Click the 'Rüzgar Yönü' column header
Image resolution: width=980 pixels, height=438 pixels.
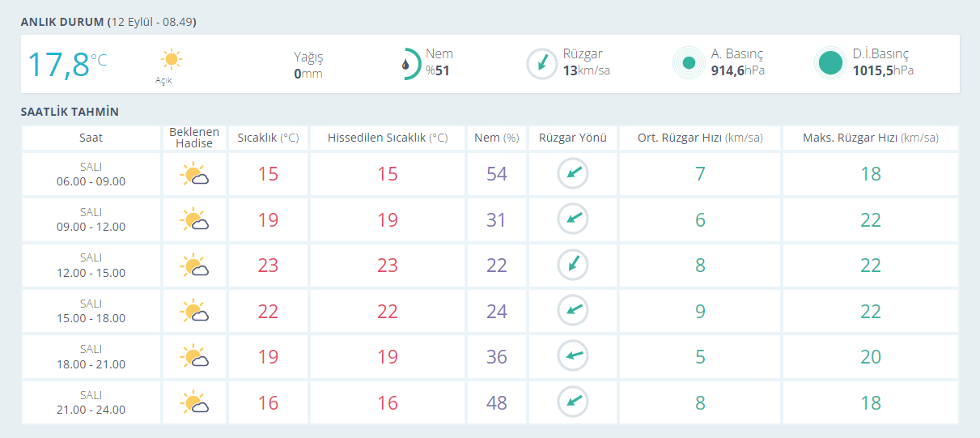pos(572,138)
